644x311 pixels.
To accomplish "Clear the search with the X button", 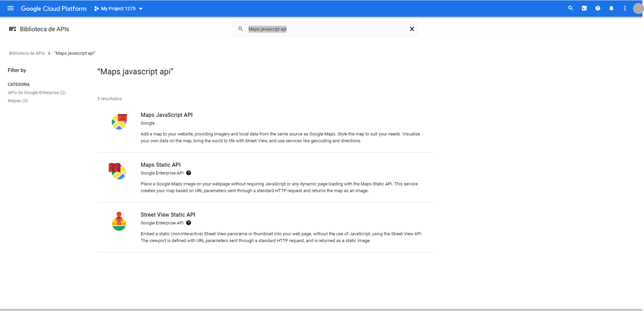I will pos(412,29).
